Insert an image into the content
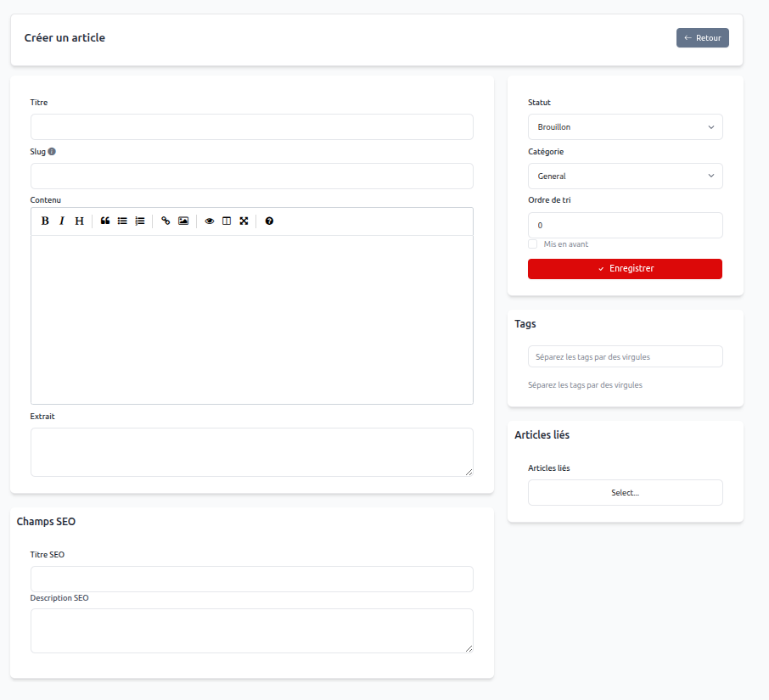The width and height of the screenshot is (769, 700). (183, 221)
